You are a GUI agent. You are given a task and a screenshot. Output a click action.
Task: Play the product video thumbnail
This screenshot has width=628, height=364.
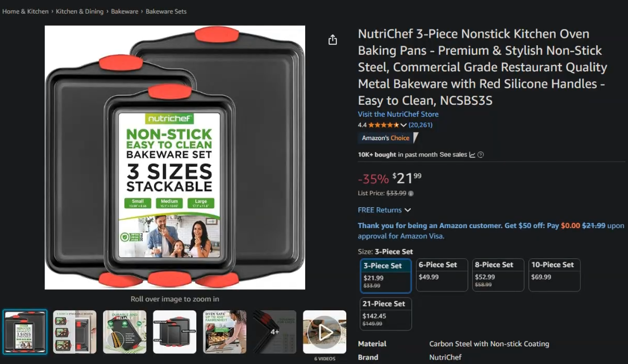pyautogui.click(x=324, y=332)
